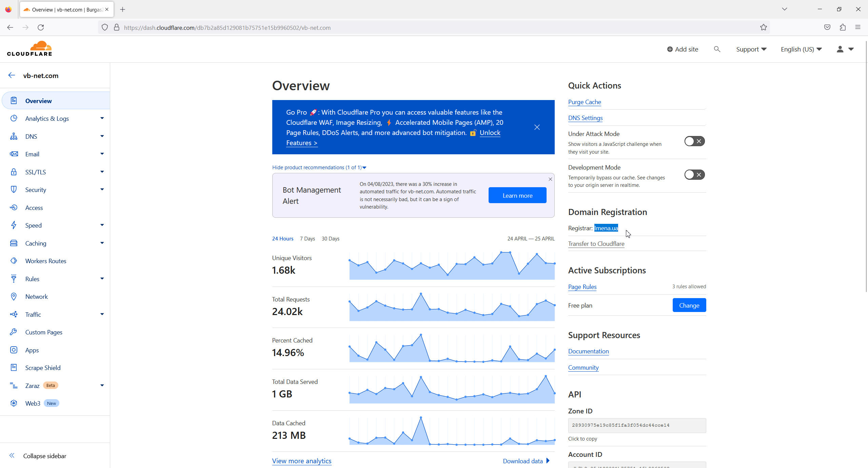Open search with magnifier icon
This screenshot has width=868, height=468.
[x=717, y=49]
